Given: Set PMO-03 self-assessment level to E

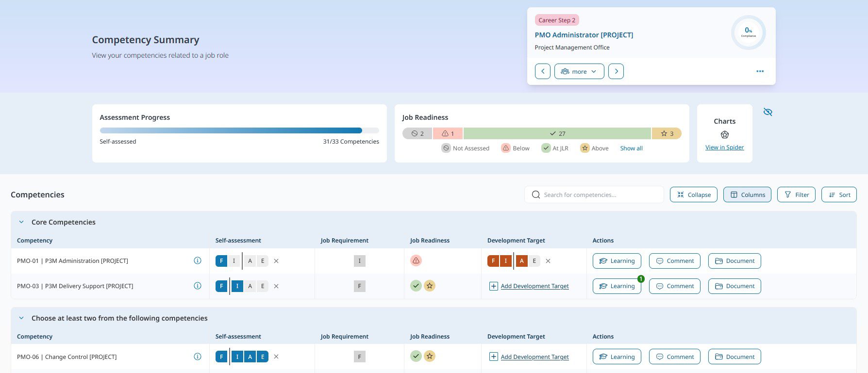Looking at the screenshot, I should [x=263, y=286].
